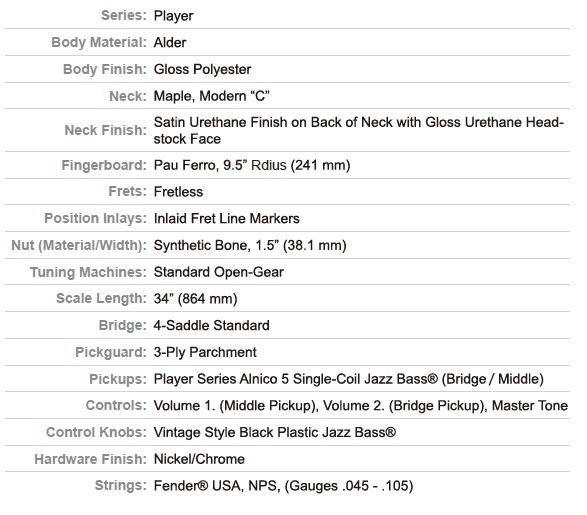The width and height of the screenshot is (587, 515).
Task: Click the Gloss Polyester finish text
Action: 202,70
